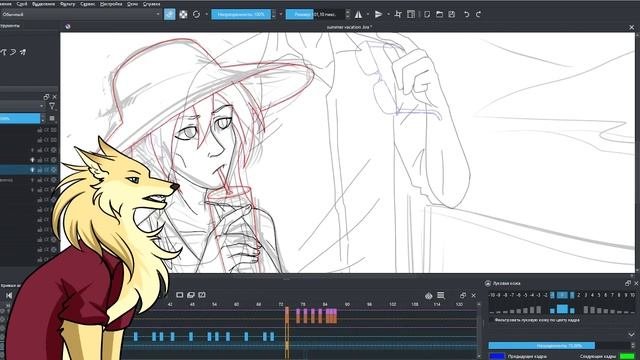Open the layer options menu icon
640x360 pixels.
[x=52, y=118]
